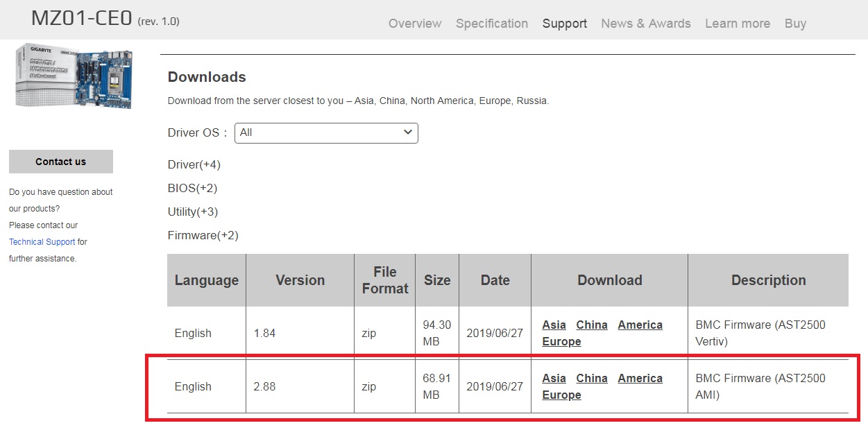Click the MZ01-CE0 motherboard product image

74,76
